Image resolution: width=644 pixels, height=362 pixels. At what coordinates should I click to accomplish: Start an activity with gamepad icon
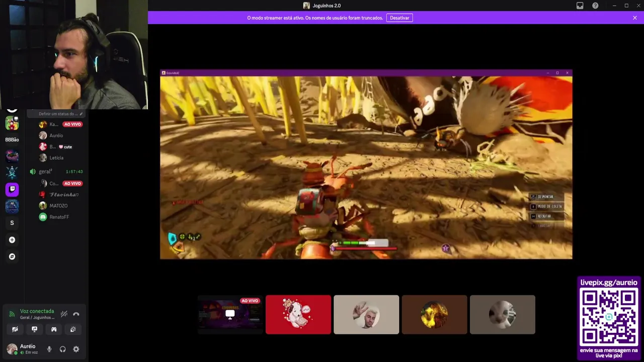click(x=54, y=329)
